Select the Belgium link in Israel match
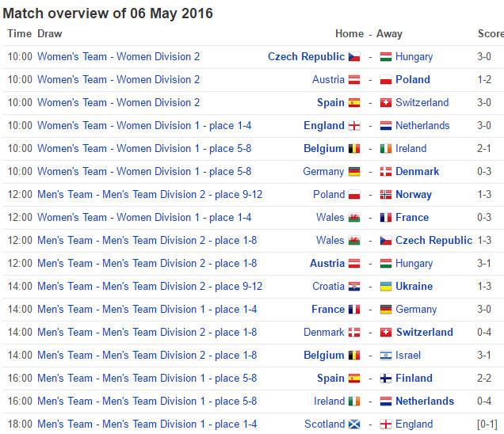The width and height of the screenshot is (504, 434). click(324, 356)
